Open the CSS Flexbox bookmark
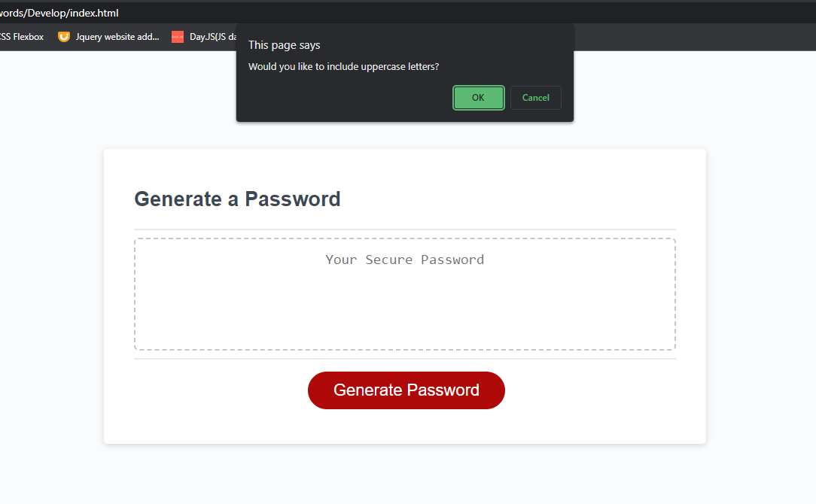Image resolution: width=816 pixels, height=504 pixels. (x=23, y=36)
